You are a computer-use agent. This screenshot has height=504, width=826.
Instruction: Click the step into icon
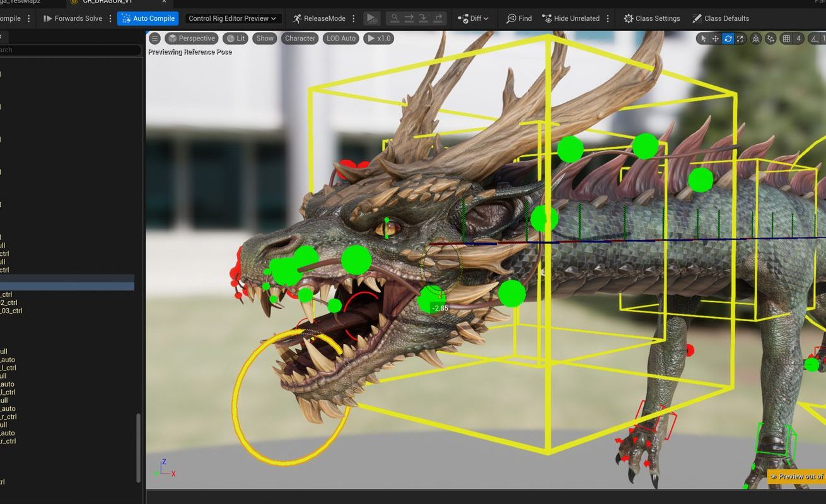point(424,18)
